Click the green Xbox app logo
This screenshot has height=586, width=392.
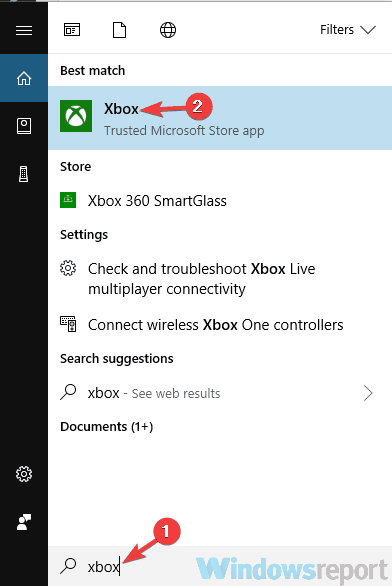click(76, 116)
